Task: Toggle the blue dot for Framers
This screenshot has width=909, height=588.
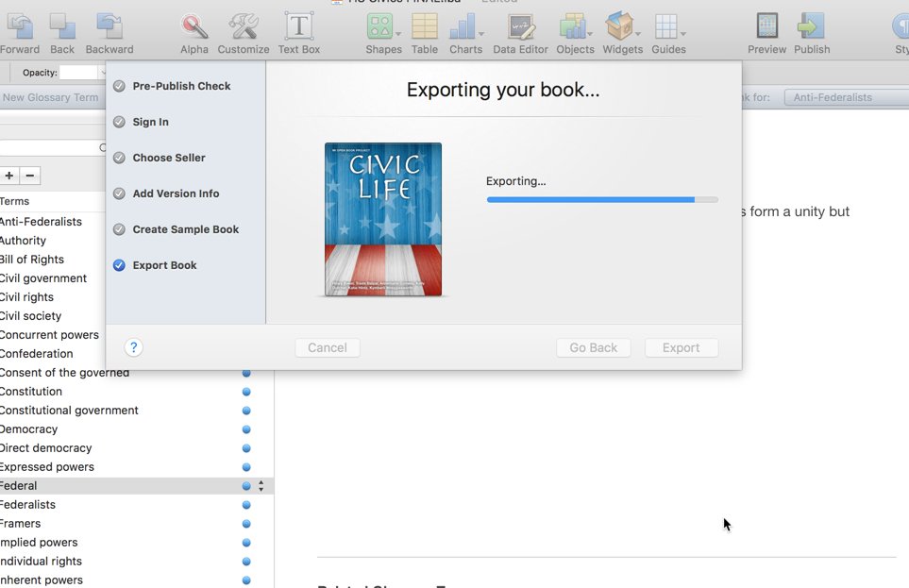Action: pyautogui.click(x=246, y=524)
